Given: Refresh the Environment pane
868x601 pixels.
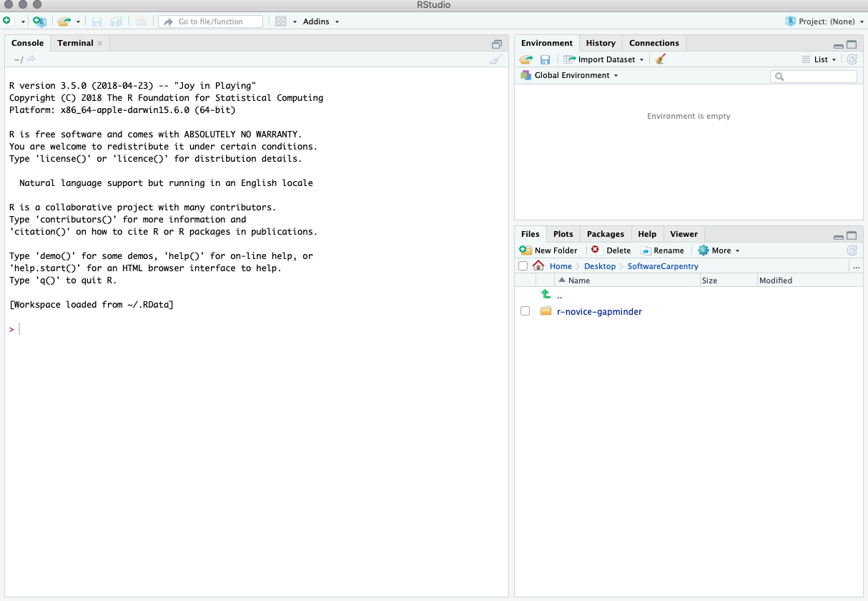Looking at the screenshot, I should tap(851, 59).
